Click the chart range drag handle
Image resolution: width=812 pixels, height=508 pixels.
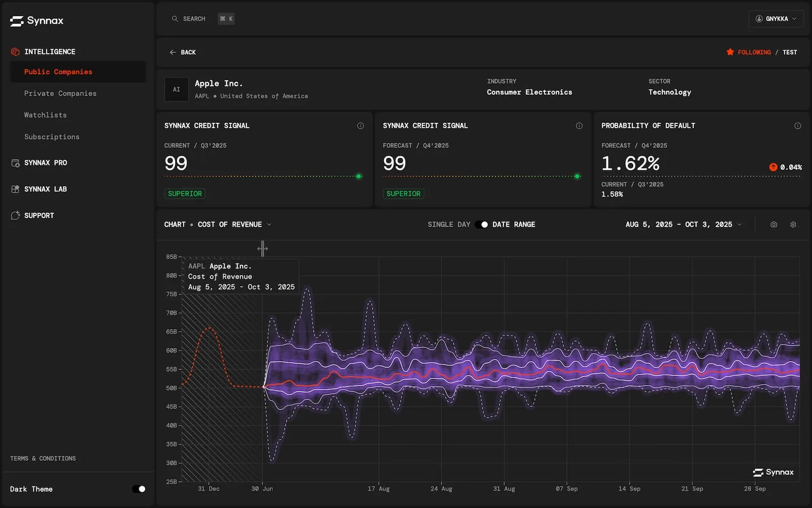[x=262, y=248]
